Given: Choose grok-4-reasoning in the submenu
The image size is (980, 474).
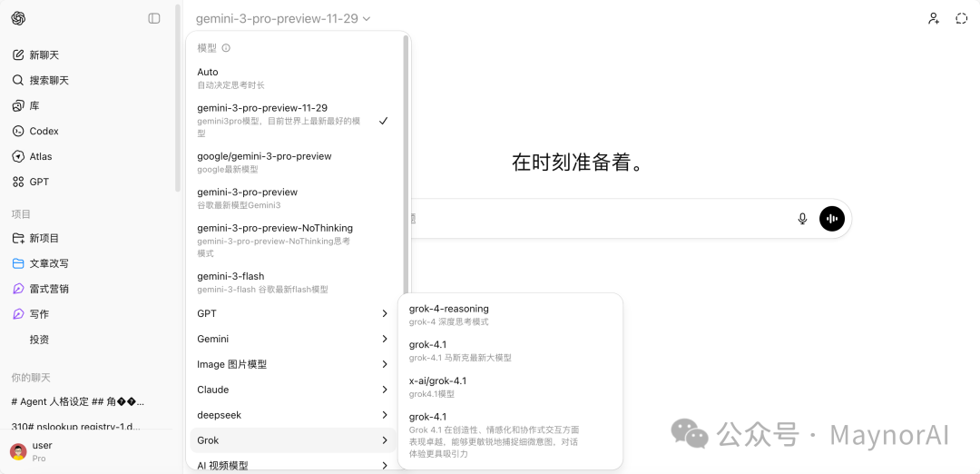Looking at the screenshot, I should tap(510, 315).
